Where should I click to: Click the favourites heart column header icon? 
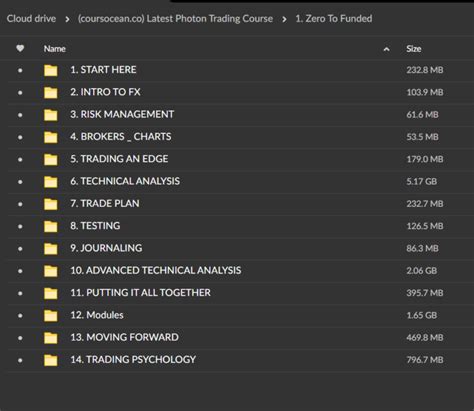[x=20, y=48]
